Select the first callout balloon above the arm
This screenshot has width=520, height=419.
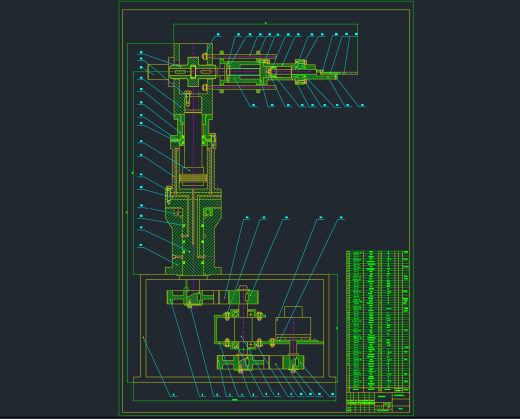[218, 34]
